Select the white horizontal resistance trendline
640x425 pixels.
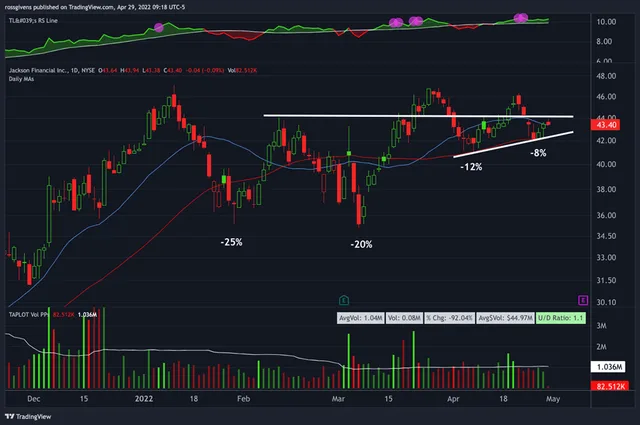[418, 116]
